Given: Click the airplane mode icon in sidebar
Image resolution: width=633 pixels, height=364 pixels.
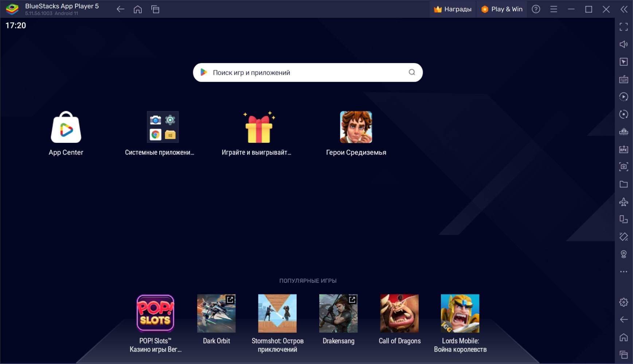Looking at the screenshot, I should pos(624,201).
